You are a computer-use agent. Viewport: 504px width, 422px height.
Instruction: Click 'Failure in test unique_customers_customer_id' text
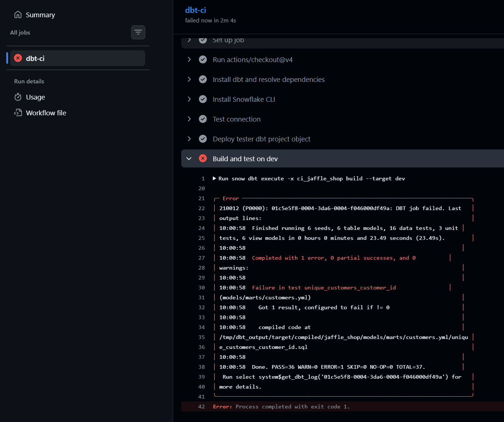click(x=324, y=288)
